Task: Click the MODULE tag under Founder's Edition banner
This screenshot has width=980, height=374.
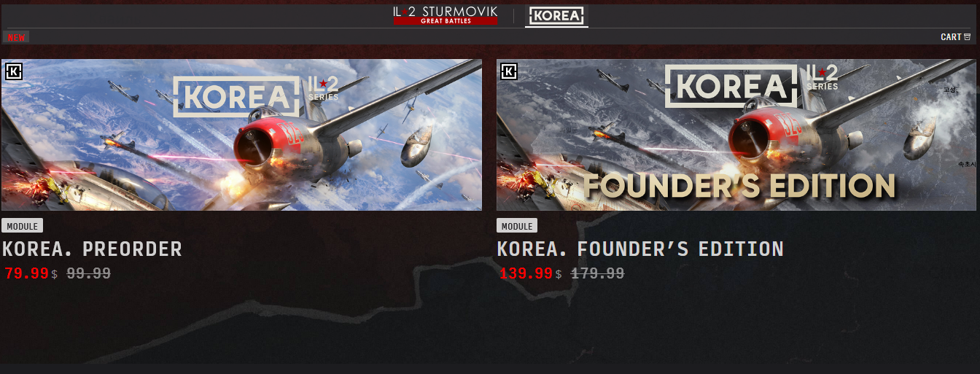Action: (517, 226)
